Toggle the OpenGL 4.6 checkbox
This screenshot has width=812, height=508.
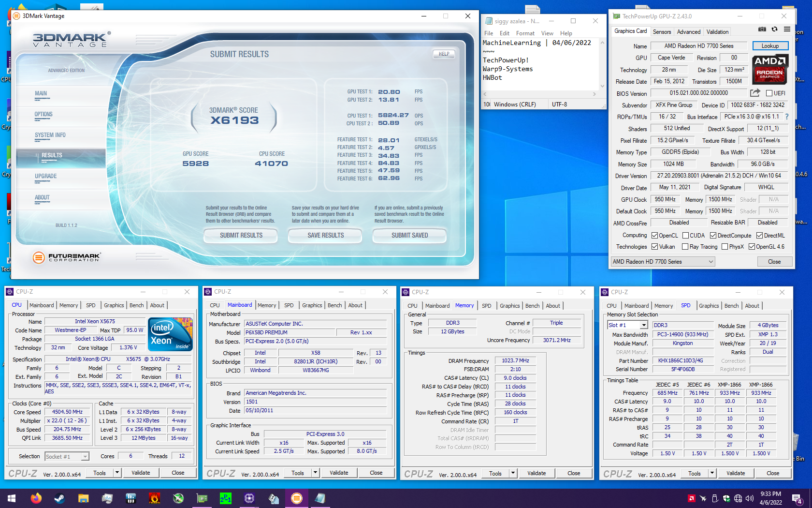tap(752, 247)
